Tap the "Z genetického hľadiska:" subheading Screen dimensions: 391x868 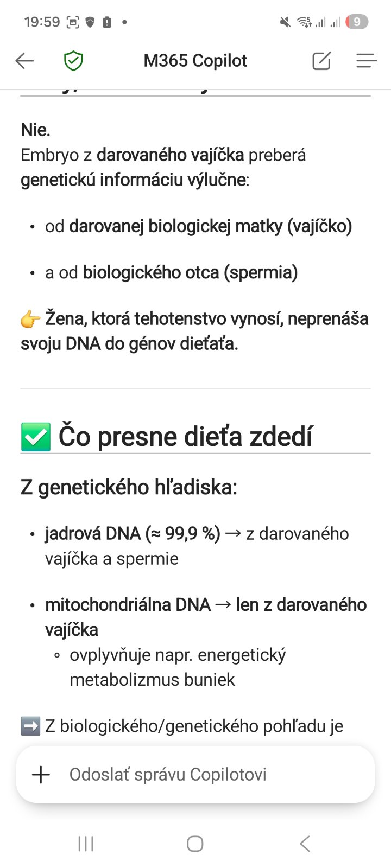click(x=129, y=487)
